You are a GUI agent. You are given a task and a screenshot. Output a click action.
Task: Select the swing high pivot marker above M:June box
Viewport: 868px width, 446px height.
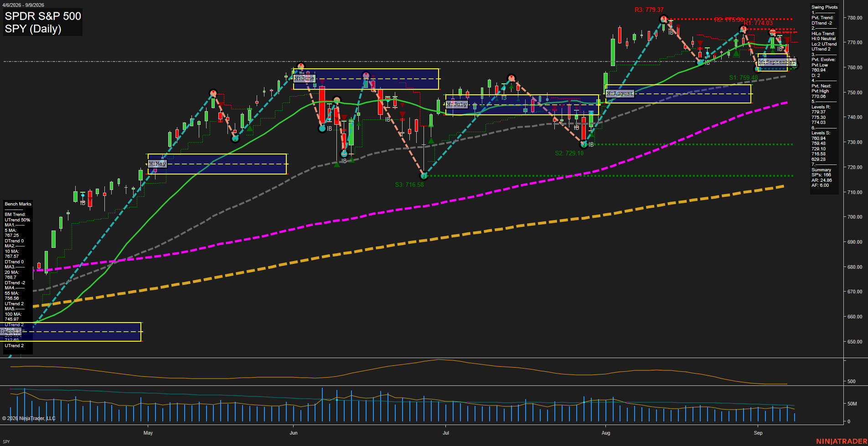pyautogui.click(x=300, y=67)
